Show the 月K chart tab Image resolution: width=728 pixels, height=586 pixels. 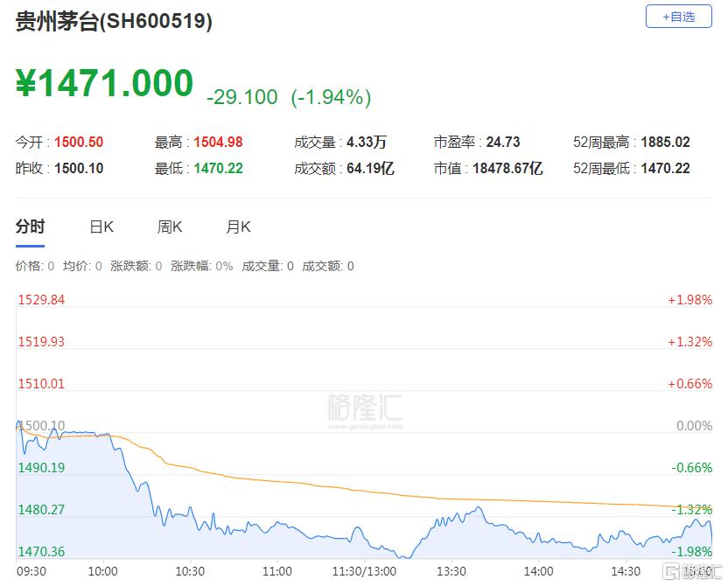coord(238,227)
